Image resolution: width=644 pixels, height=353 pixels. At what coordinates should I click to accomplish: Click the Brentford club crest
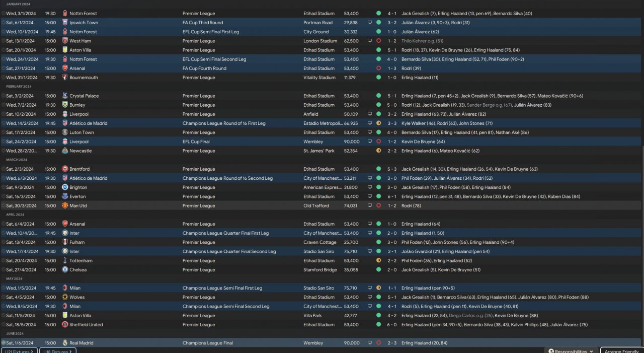click(x=65, y=169)
